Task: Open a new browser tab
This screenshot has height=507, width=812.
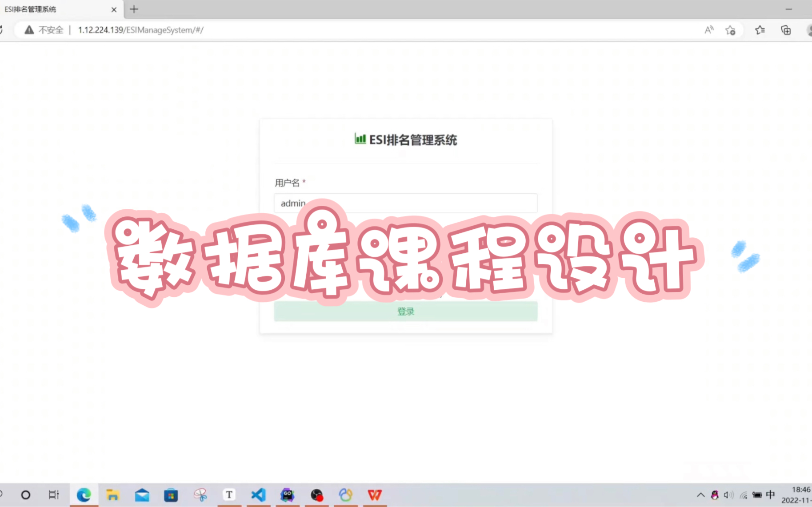Action: (133, 9)
